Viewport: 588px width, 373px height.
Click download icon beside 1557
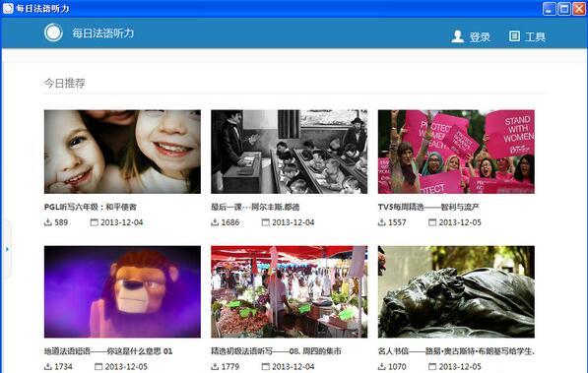(x=382, y=222)
